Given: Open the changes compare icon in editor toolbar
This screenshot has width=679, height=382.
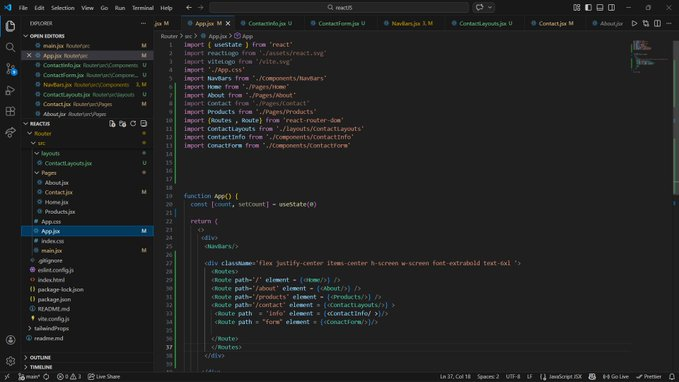Looking at the screenshot, I should [646, 23].
